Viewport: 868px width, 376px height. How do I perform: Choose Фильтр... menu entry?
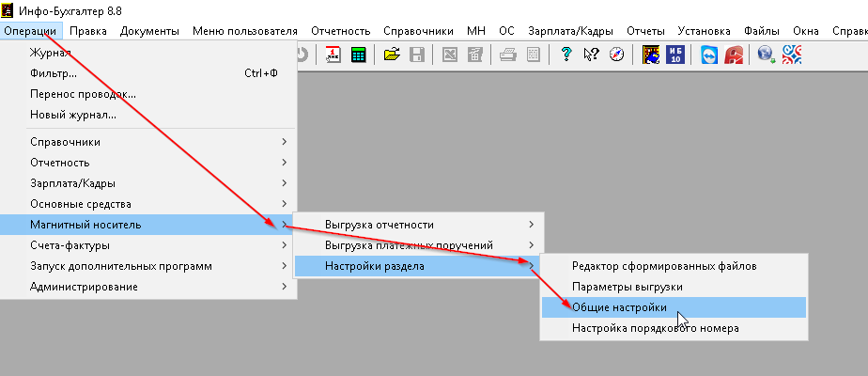[x=148, y=73]
